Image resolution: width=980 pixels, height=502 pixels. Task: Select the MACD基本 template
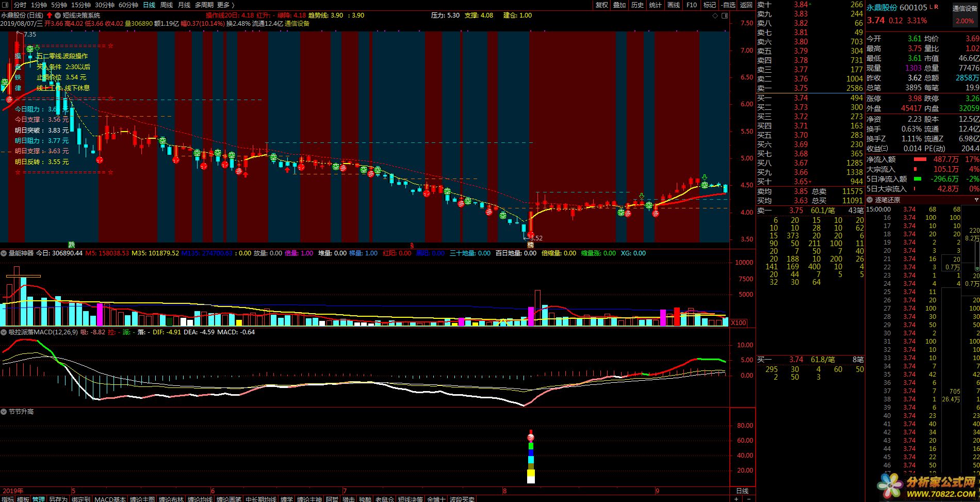[x=110, y=499]
